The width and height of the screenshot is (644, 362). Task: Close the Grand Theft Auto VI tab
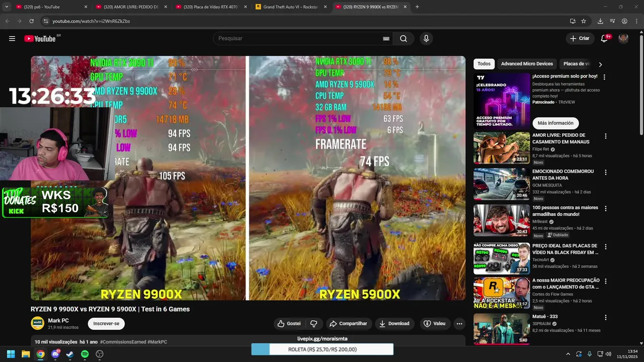[x=325, y=7]
